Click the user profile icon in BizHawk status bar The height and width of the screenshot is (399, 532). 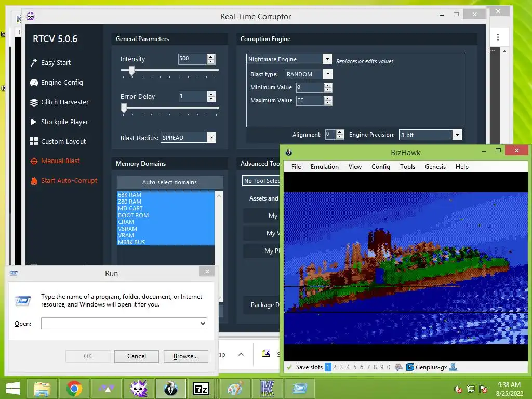tap(453, 367)
